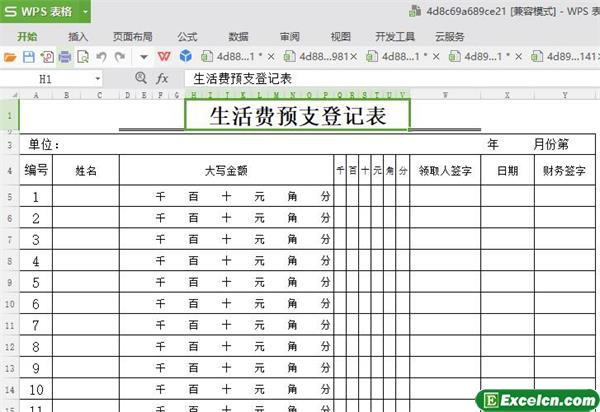Image resolution: width=600 pixels, height=412 pixels.
Task: Switch to first 4d88...1 document tab
Action: click(x=232, y=57)
